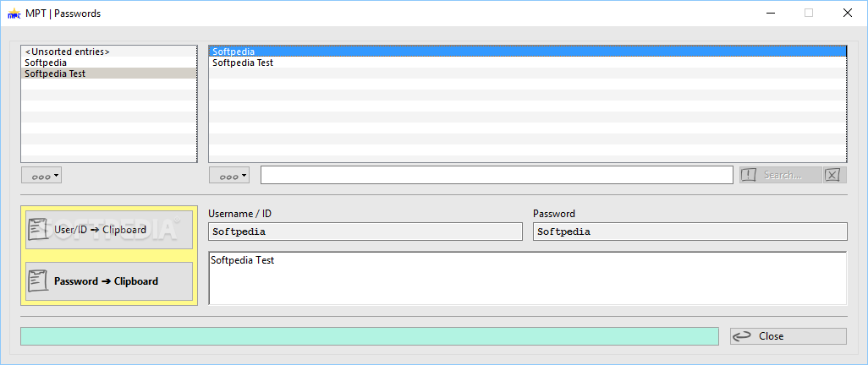The height and width of the screenshot is (365, 868).
Task: Select the highlighted Softpedia entry row
Action: tap(528, 52)
